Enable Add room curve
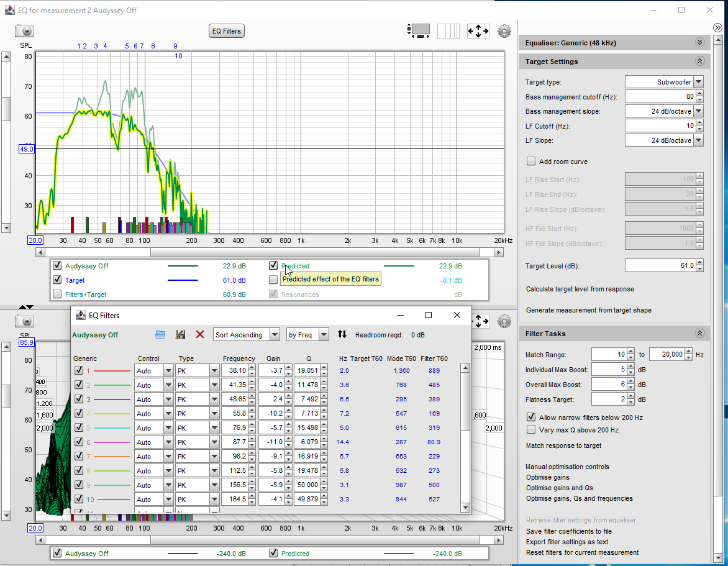 tap(531, 162)
